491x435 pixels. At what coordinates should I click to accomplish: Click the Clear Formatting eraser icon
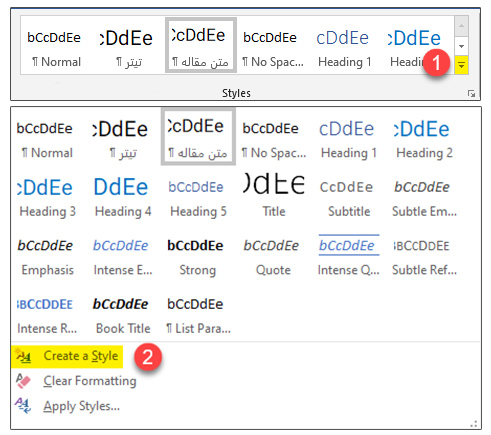23,381
